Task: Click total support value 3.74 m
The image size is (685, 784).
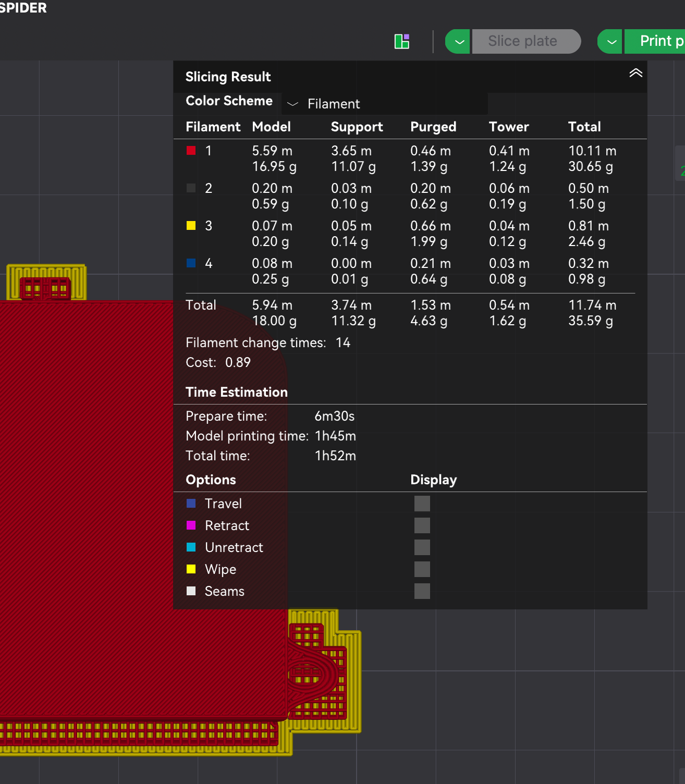Action: (x=351, y=305)
